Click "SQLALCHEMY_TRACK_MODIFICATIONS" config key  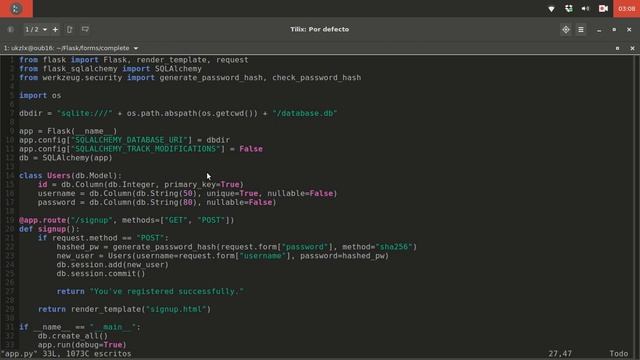click(146, 149)
